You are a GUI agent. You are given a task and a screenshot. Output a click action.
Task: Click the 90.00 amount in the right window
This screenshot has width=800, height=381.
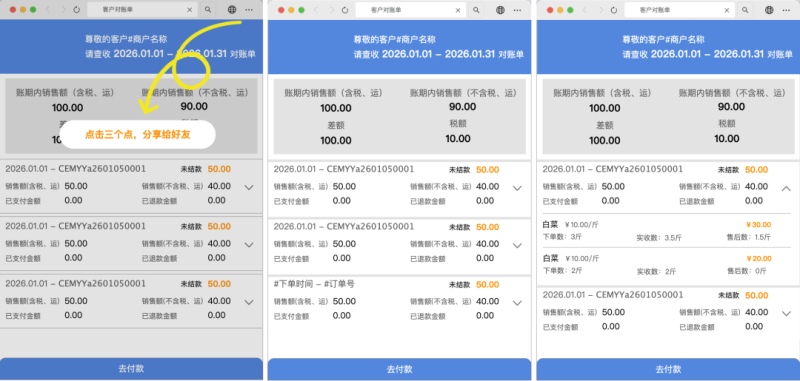pos(731,107)
